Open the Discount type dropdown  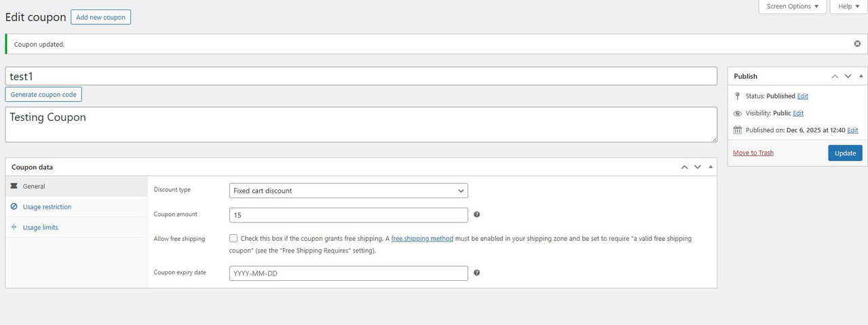(x=349, y=191)
